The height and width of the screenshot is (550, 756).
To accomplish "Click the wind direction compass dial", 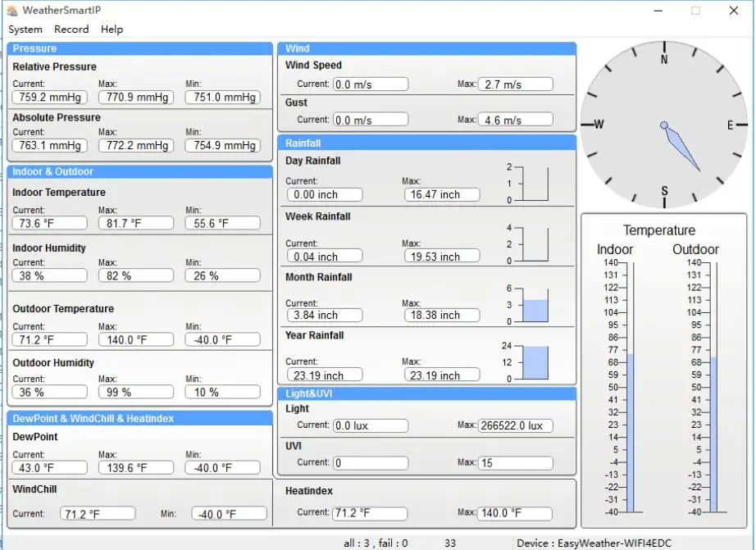I will click(x=664, y=125).
